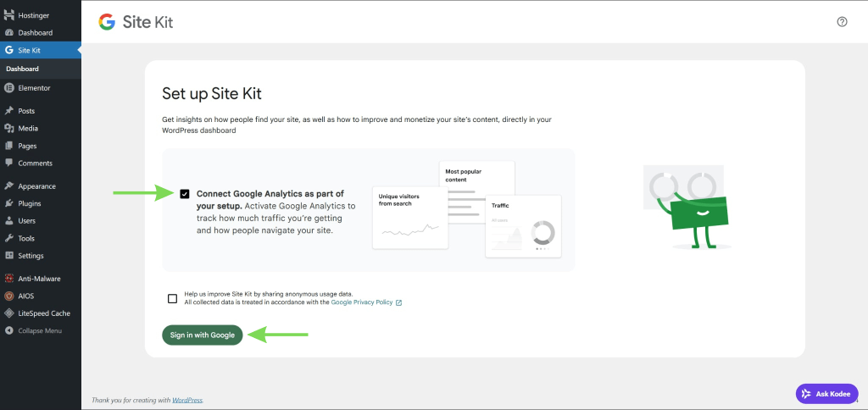Click the LiteSpeed Cache diamond icon
868x410 pixels.
[x=8, y=313]
